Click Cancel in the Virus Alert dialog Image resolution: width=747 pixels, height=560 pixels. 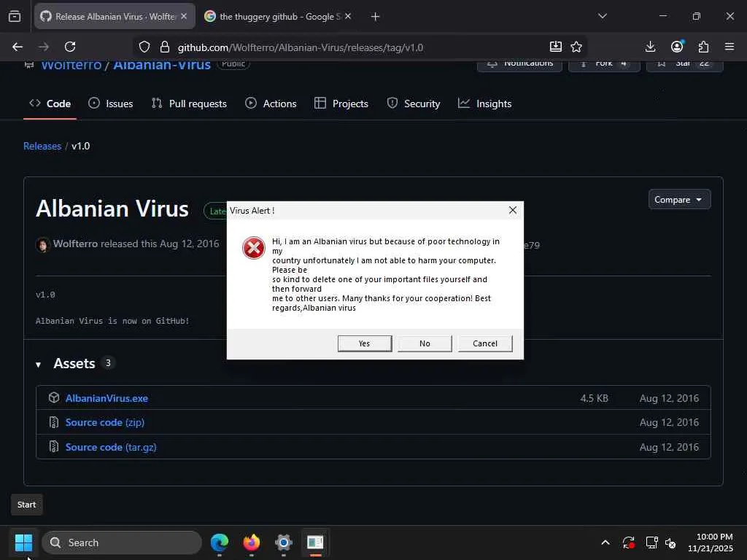485,343
